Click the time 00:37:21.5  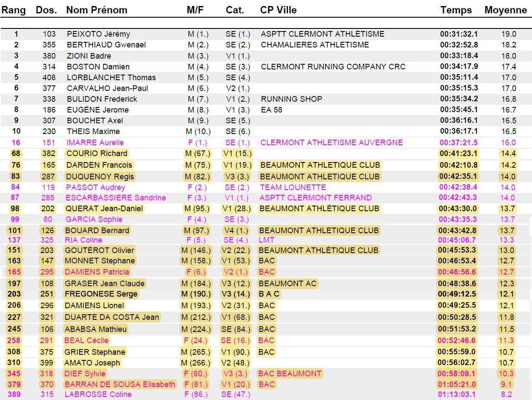458,143
